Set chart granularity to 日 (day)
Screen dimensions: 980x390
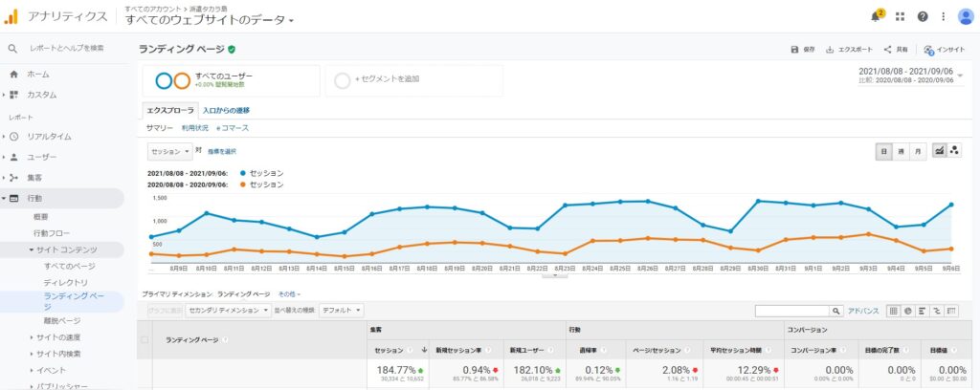coord(883,151)
